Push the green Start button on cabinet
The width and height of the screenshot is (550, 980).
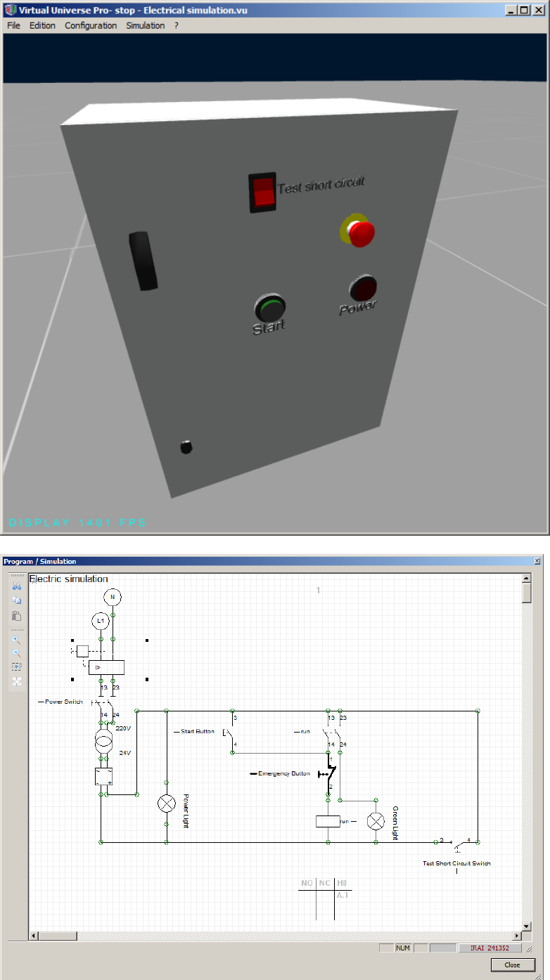[270, 309]
